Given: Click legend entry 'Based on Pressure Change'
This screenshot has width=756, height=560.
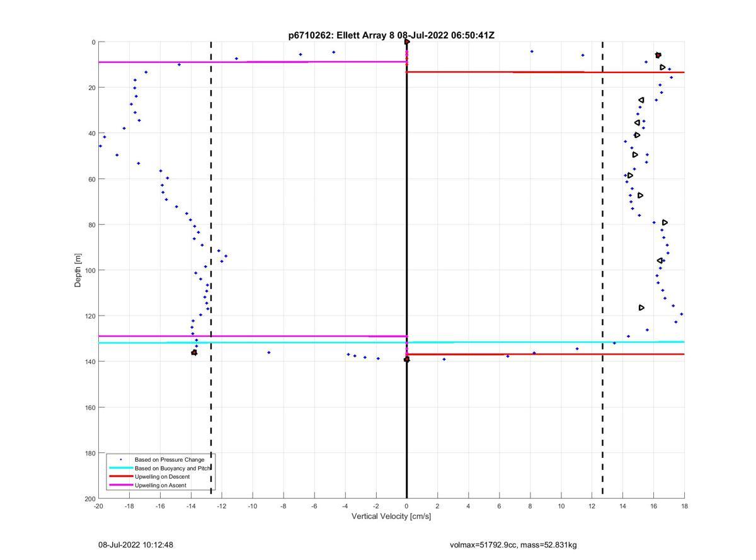Looking at the screenshot, I should [169, 460].
